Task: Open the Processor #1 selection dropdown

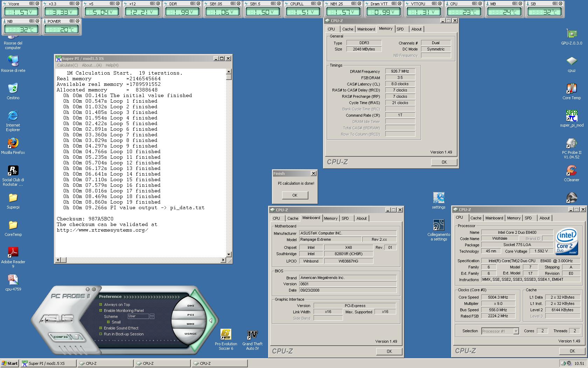Action: [x=516, y=331]
